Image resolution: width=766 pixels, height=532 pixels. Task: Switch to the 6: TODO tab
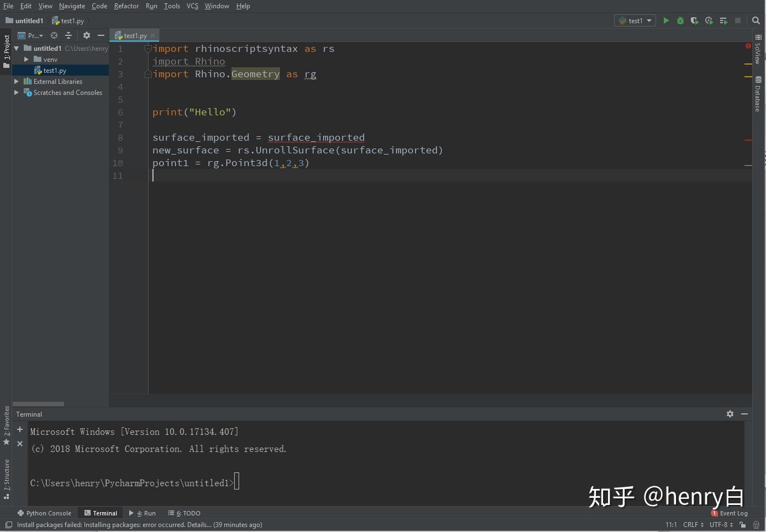(x=184, y=513)
